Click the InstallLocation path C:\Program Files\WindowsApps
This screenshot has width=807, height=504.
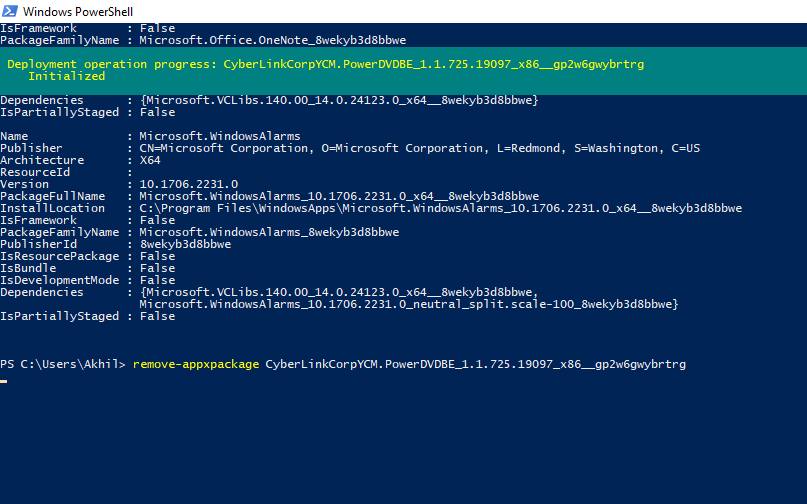point(441,208)
